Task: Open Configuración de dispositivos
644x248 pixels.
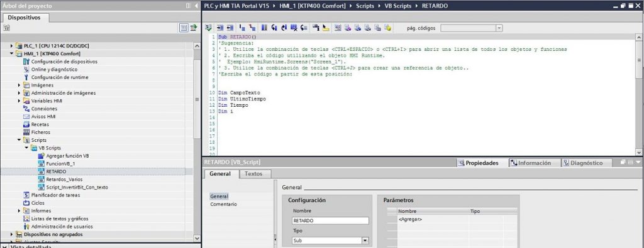Action: 65,62
